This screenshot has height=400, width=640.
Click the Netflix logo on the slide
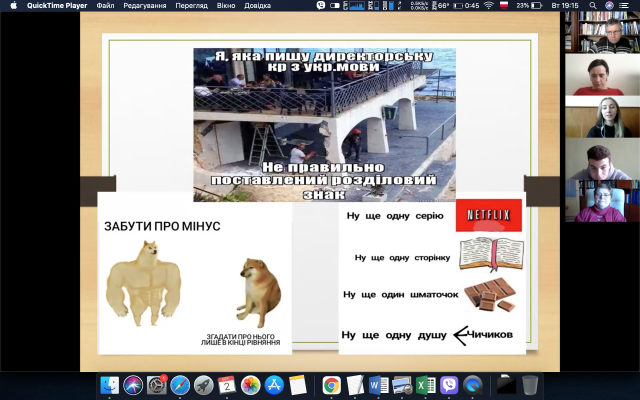click(x=489, y=215)
